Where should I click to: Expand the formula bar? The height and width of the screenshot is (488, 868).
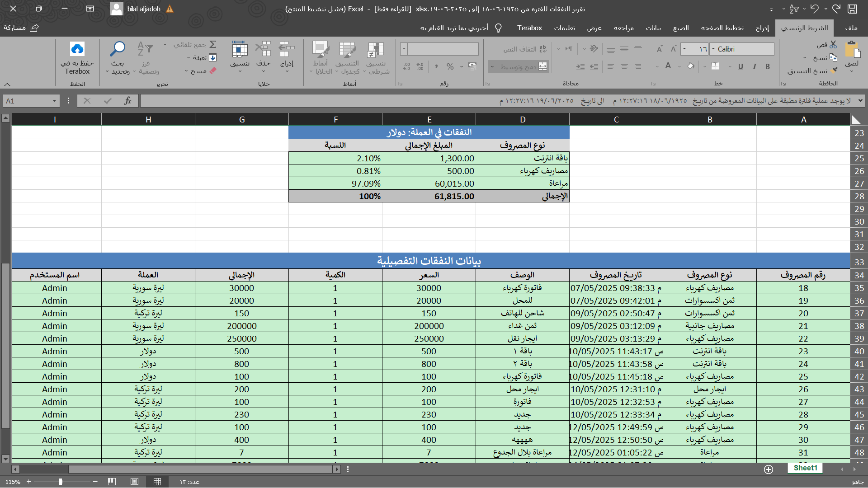[860, 101]
